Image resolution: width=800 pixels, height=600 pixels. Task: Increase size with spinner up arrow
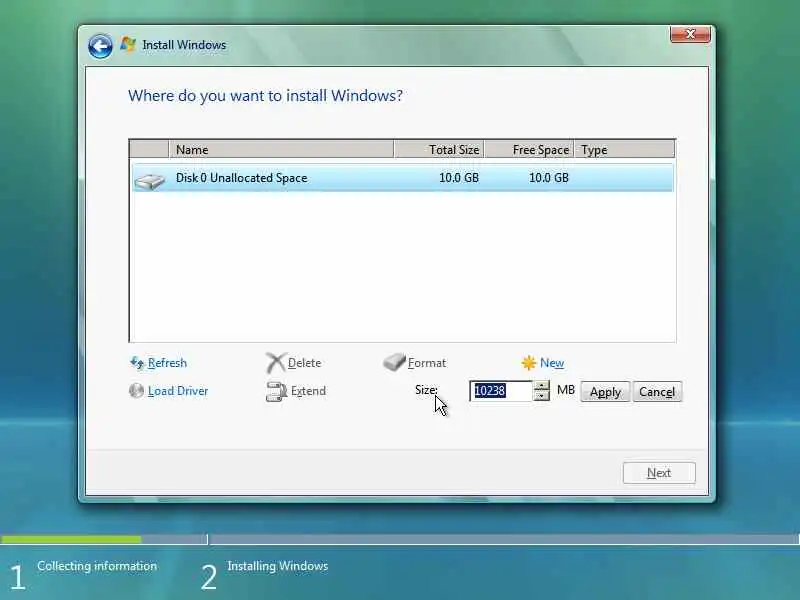541,386
